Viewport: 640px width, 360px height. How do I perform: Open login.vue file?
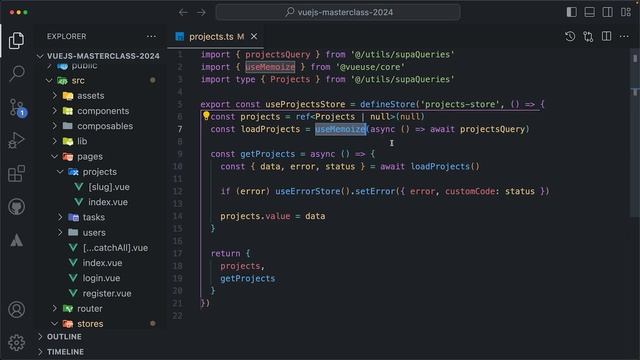[x=101, y=278]
